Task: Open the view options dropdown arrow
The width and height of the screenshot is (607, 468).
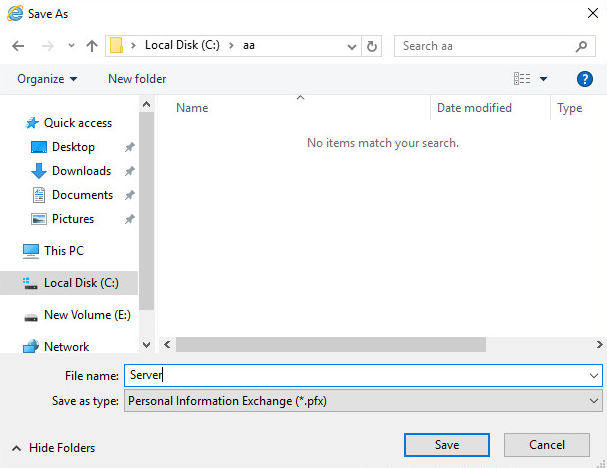Action: (x=543, y=79)
